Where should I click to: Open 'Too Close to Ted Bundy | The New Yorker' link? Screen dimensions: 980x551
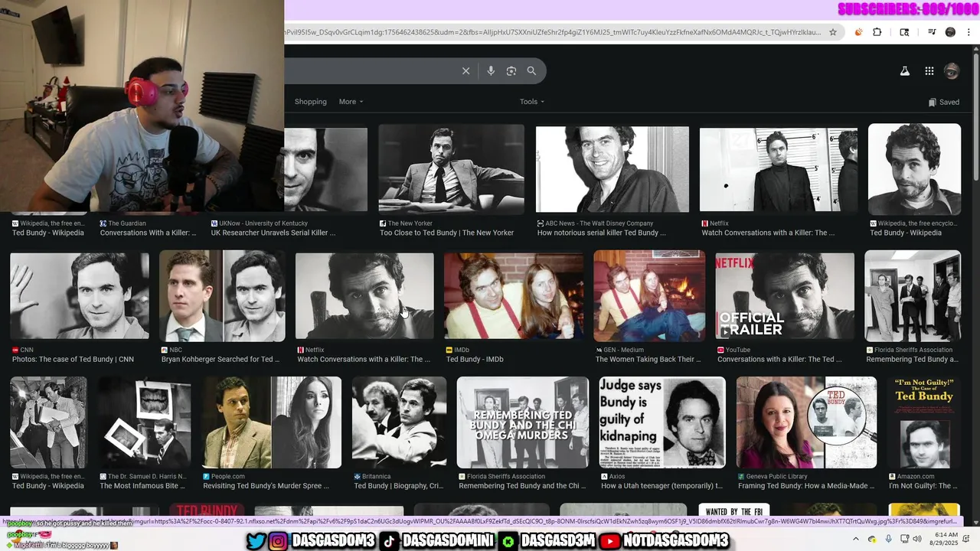[446, 233]
